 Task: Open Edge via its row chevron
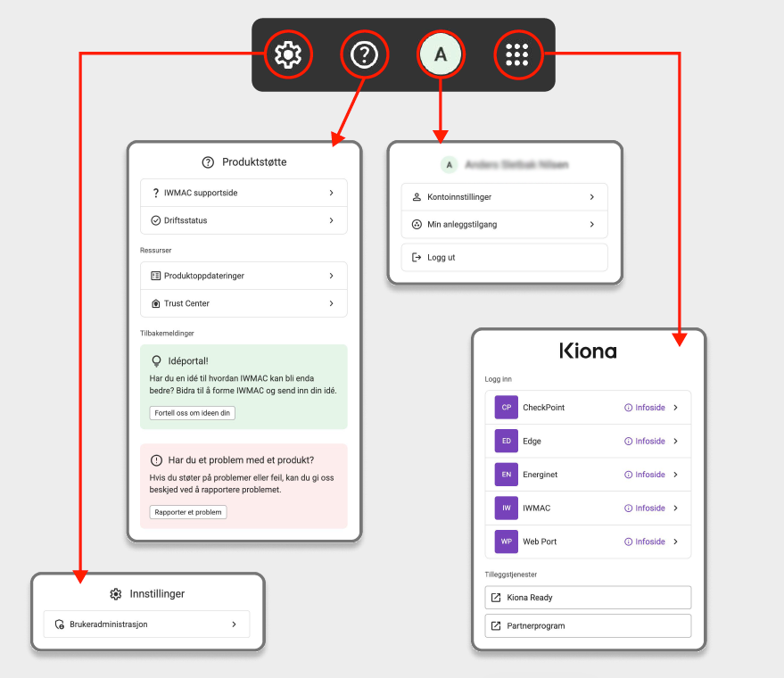(675, 441)
